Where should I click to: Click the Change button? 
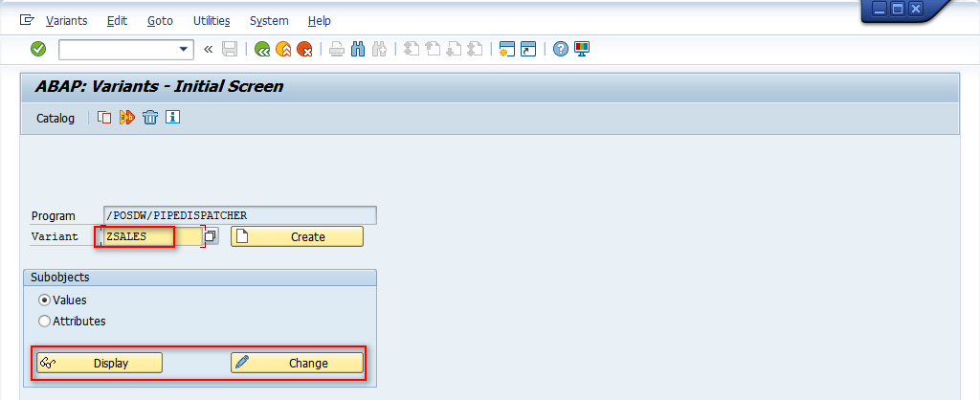pyautogui.click(x=297, y=363)
